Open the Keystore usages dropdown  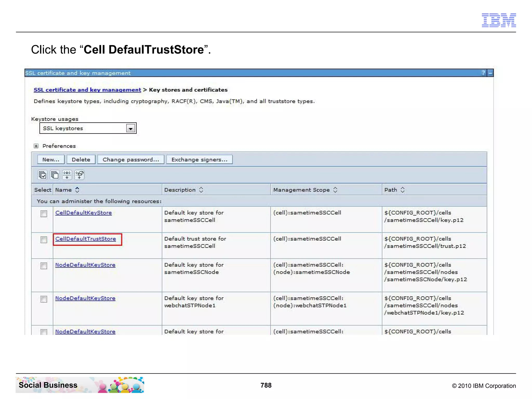(x=88, y=128)
